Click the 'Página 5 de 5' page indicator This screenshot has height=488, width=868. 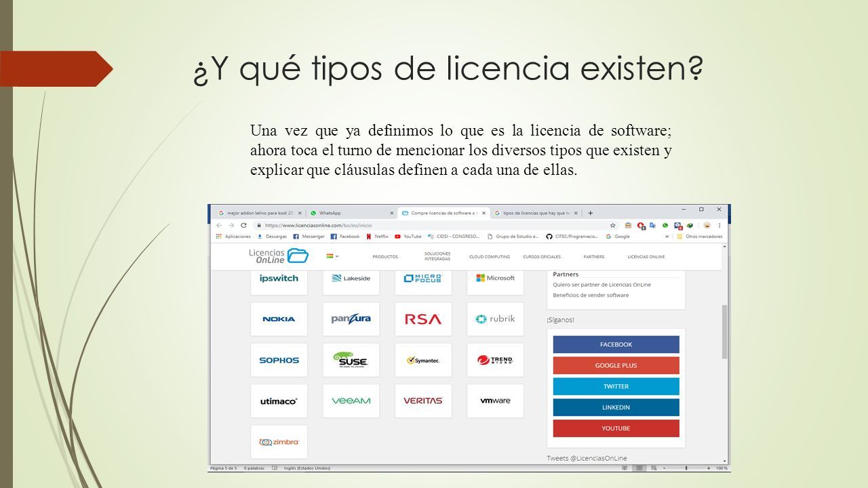[222, 468]
